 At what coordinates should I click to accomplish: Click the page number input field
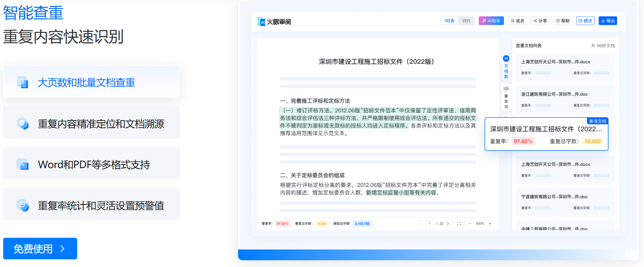point(429,223)
